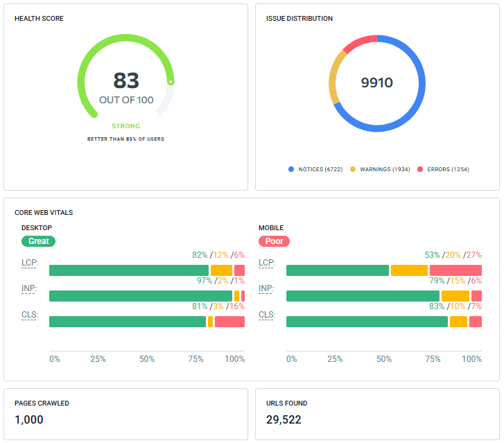
Task: Click the Pages Crawled 1,000 value
Action: click(x=29, y=419)
